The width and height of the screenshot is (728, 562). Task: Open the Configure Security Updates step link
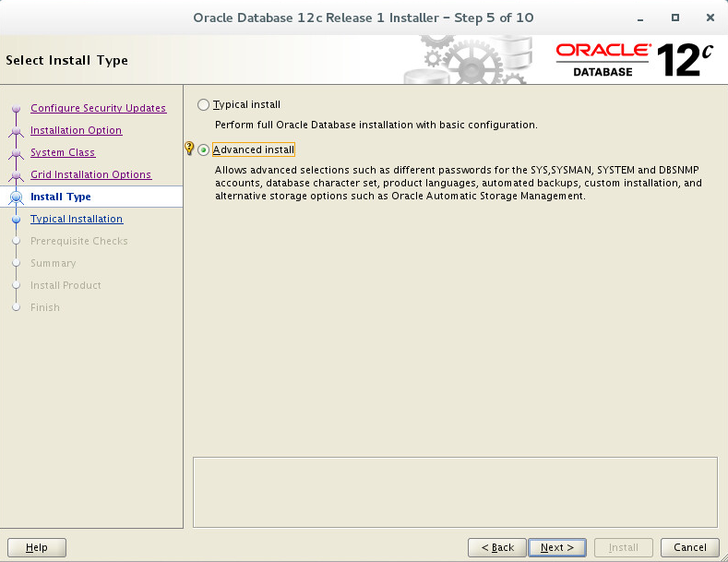point(98,108)
